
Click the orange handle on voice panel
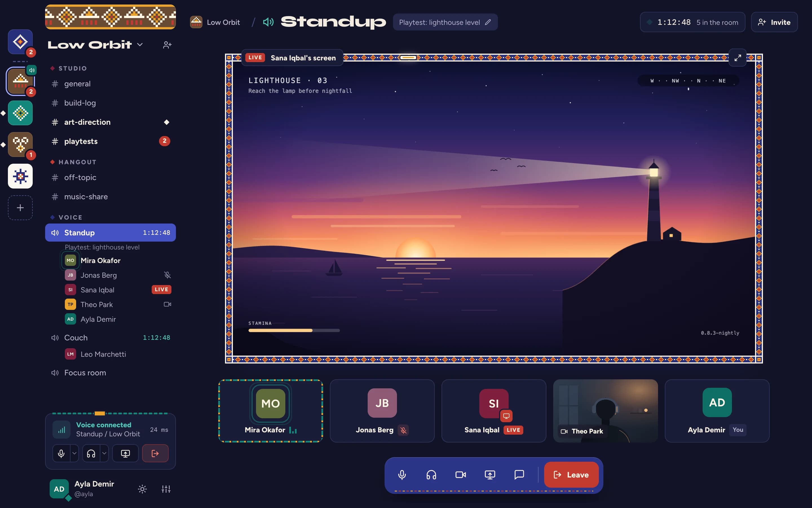tap(100, 413)
